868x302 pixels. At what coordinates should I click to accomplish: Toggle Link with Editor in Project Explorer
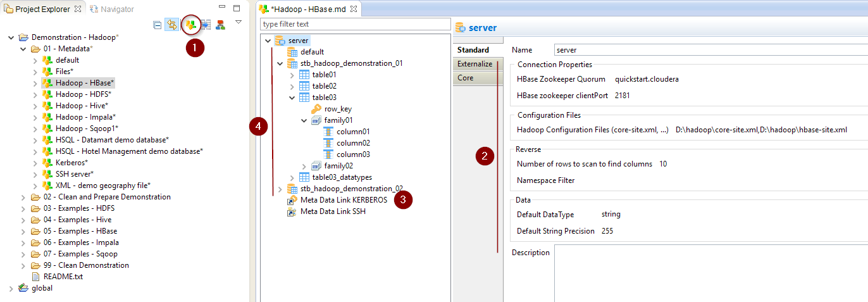(x=171, y=25)
